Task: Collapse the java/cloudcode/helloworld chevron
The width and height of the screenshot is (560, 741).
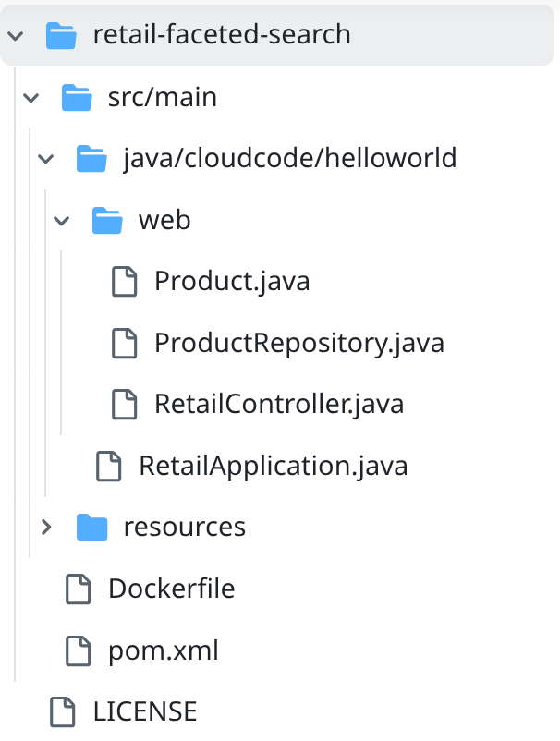Action: click(46, 159)
